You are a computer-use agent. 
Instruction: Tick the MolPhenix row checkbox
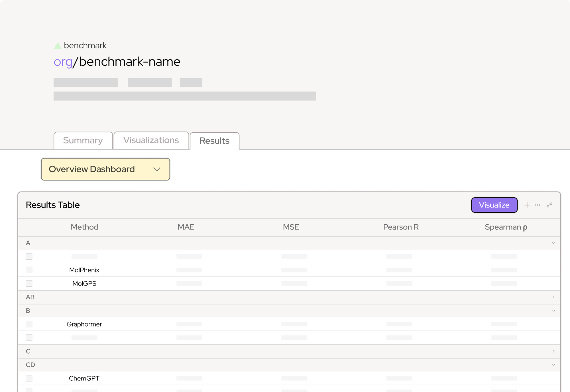tap(29, 270)
